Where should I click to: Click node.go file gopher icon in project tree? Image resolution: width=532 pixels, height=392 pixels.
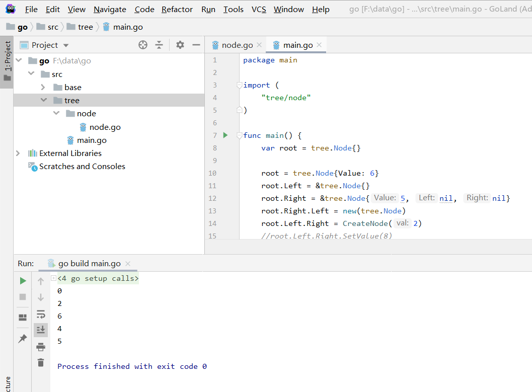(x=83, y=127)
